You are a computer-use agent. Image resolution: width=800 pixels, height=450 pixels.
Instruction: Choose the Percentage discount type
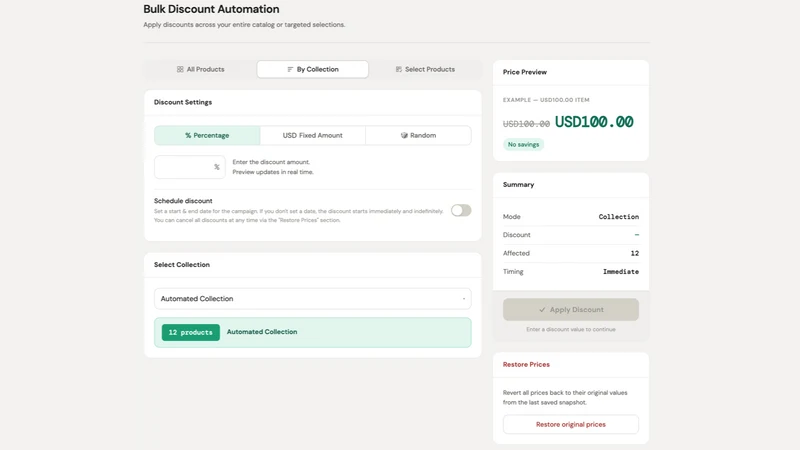point(207,135)
